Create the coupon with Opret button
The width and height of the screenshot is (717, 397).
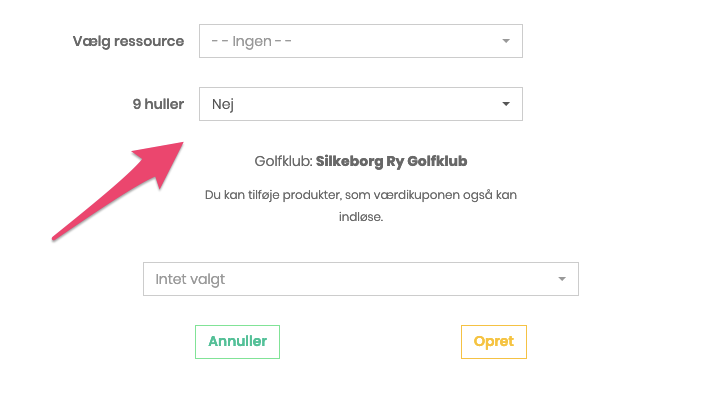tap(494, 342)
